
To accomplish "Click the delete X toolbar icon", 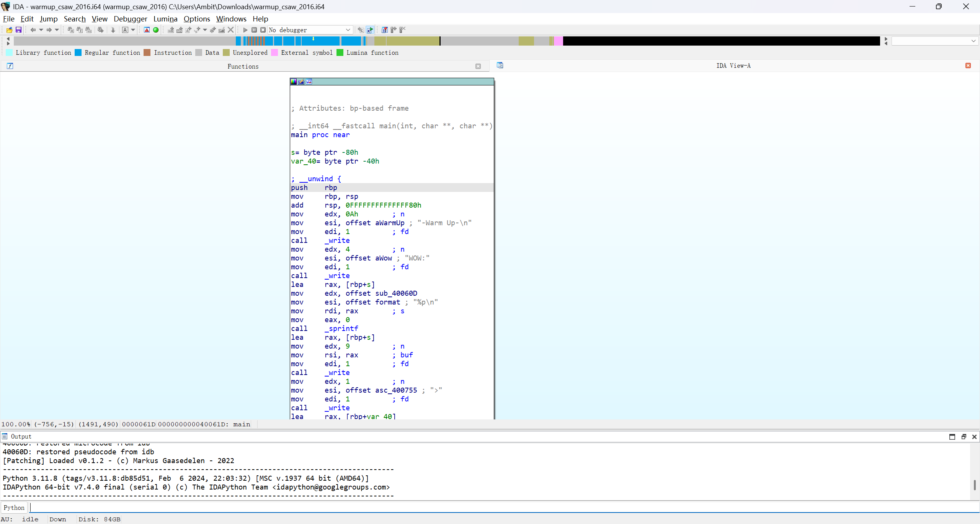I will (x=230, y=30).
